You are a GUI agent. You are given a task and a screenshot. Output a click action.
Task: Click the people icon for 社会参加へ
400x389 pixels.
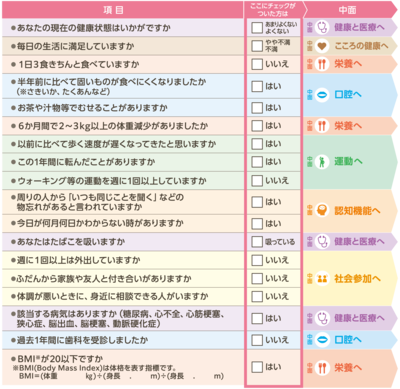click(x=322, y=279)
